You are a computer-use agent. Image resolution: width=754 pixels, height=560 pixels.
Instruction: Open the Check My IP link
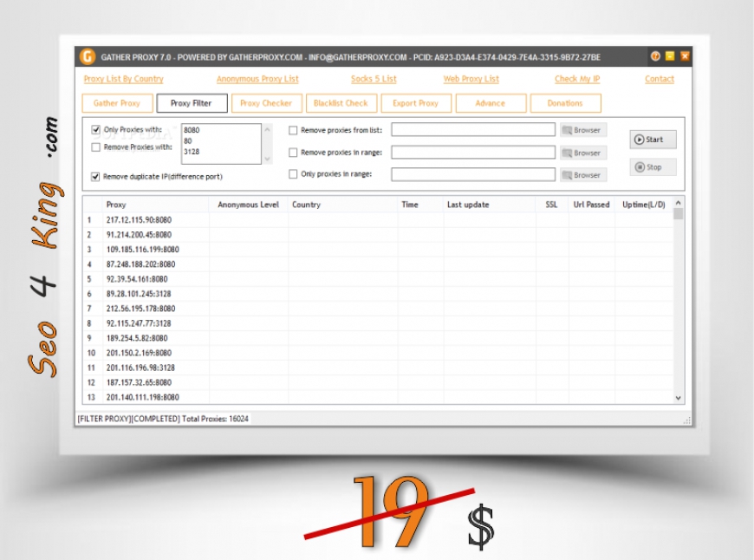[577, 79]
